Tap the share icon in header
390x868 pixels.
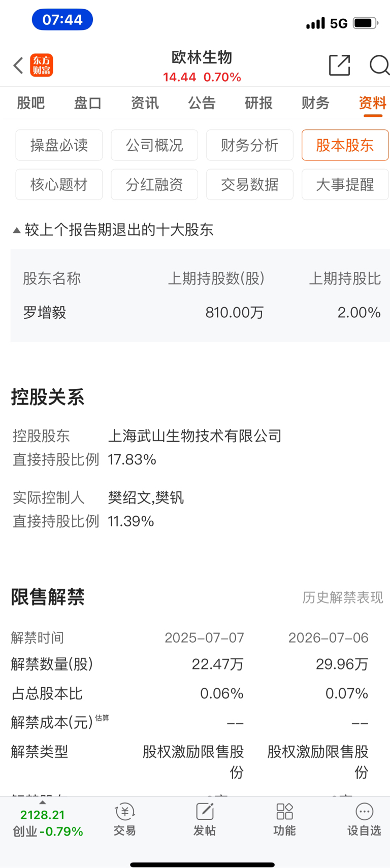tap(340, 65)
